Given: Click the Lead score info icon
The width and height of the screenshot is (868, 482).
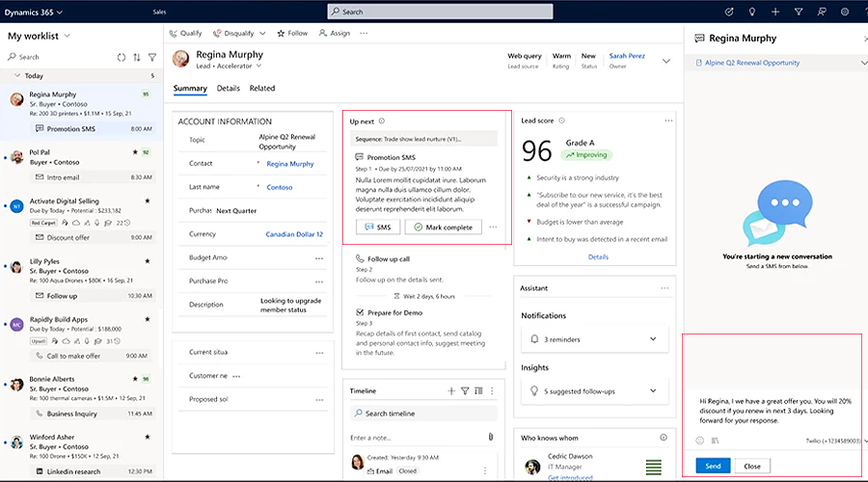Looking at the screenshot, I should (x=561, y=120).
